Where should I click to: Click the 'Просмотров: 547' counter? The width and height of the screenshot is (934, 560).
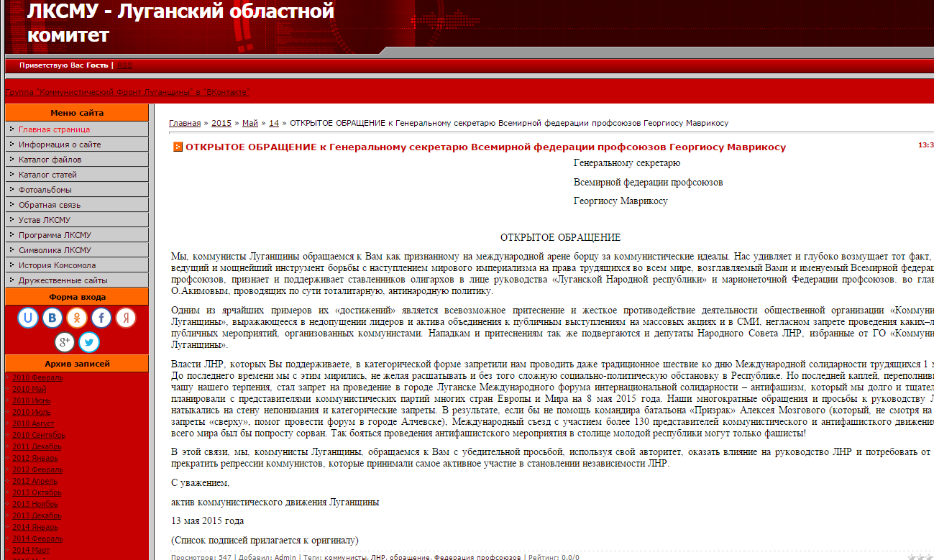[x=201, y=557]
